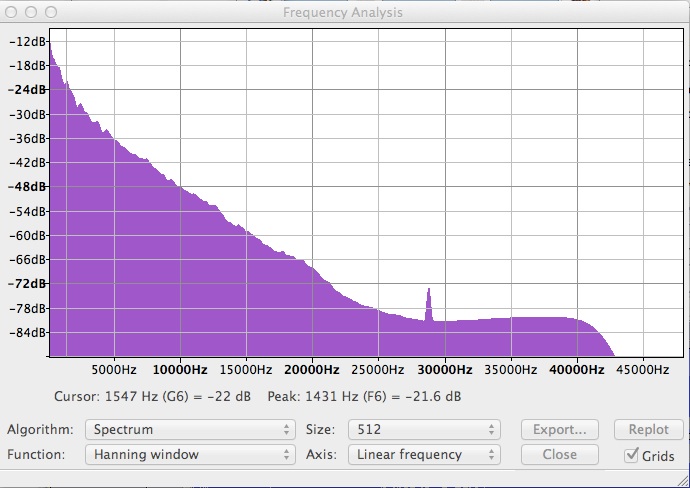Click the Export... button
This screenshot has width=690, height=488.
click(560, 429)
